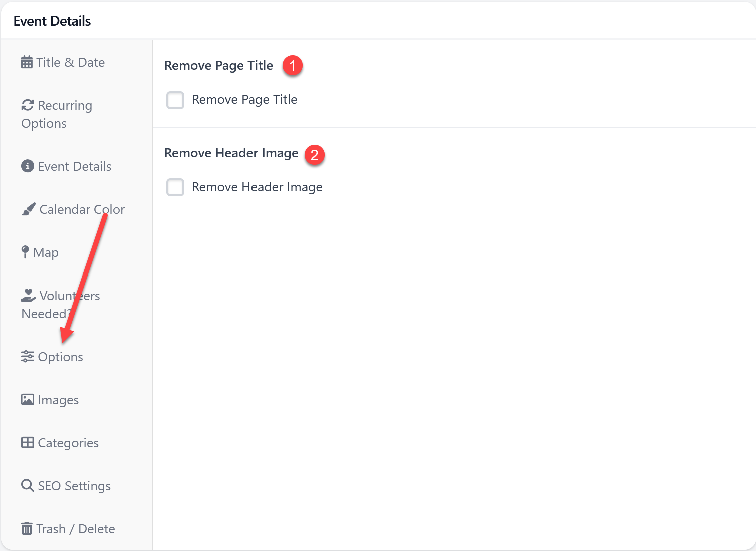
Task: Switch to the Recurring Options tab
Action: tap(64, 106)
